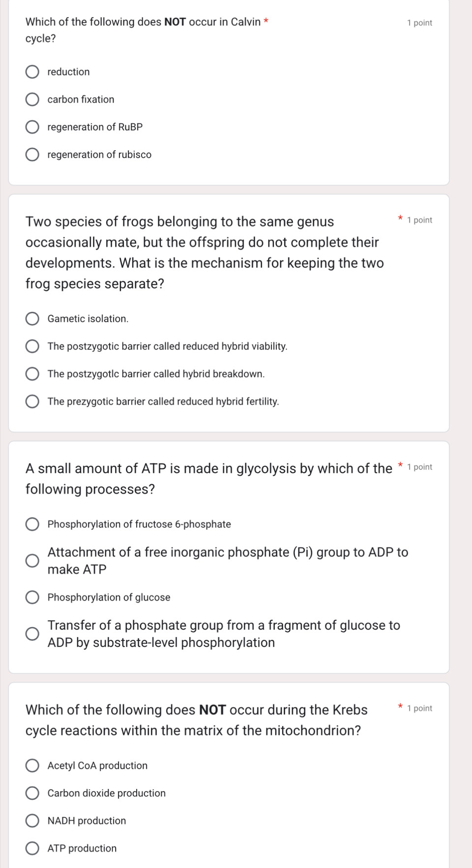
Task: Click the Calvin cycle question text
Action: tap(143, 29)
